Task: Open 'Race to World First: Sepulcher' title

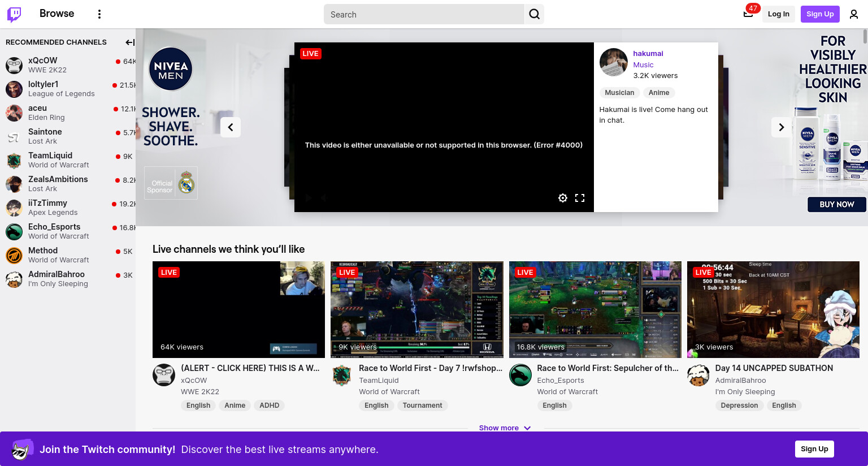Action: (x=608, y=368)
